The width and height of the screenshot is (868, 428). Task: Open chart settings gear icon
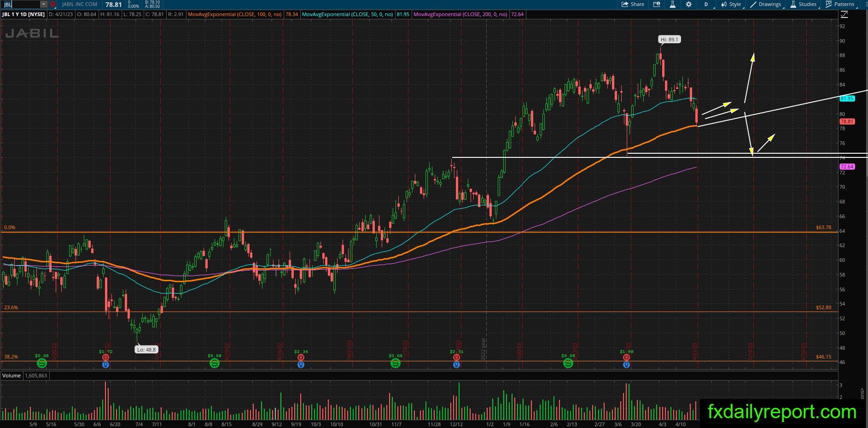coord(688,4)
